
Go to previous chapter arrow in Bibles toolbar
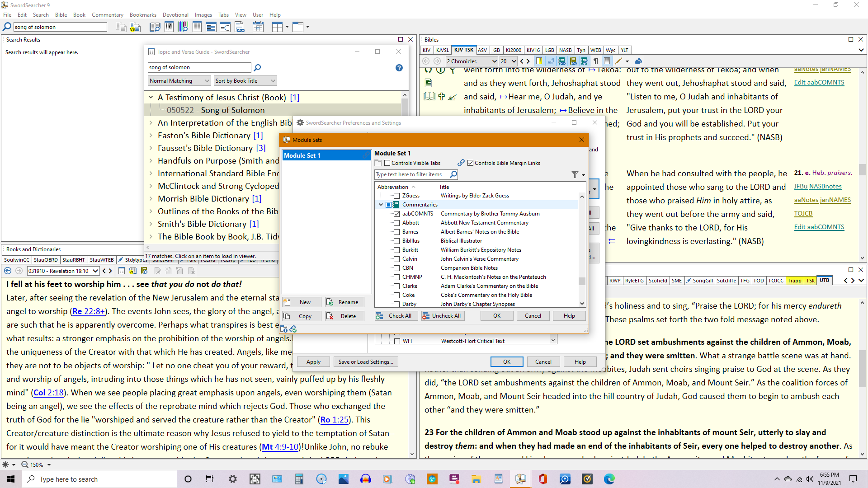pyautogui.click(x=522, y=61)
